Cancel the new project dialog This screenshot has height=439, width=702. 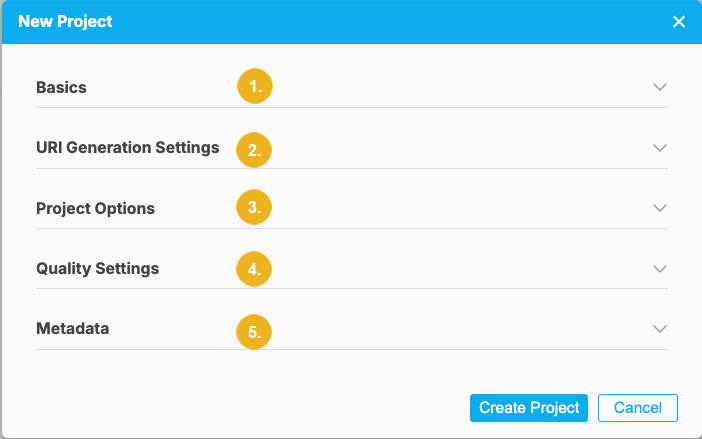(638, 408)
